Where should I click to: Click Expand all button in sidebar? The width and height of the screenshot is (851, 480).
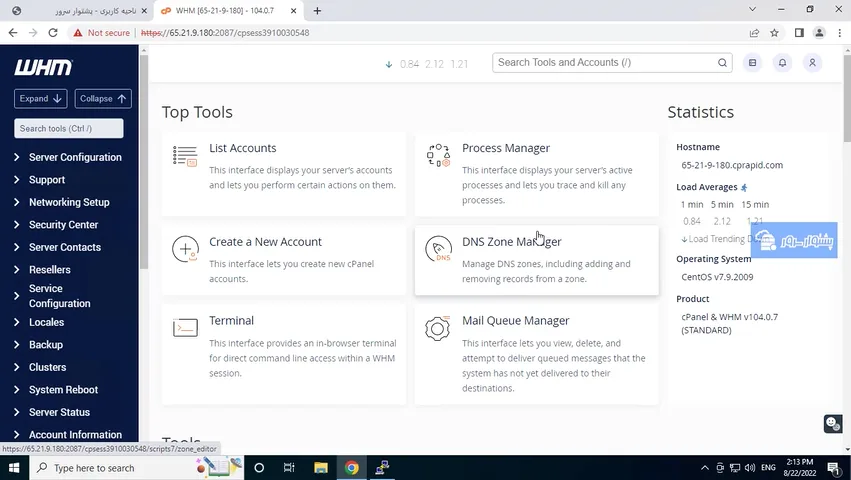[x=41, y=99]
